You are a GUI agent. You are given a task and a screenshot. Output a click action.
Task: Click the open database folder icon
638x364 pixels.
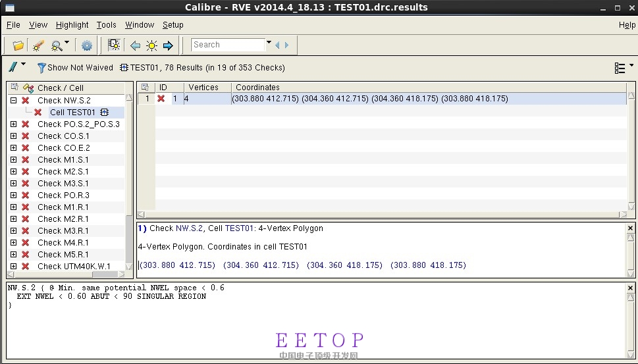[18, 45]
